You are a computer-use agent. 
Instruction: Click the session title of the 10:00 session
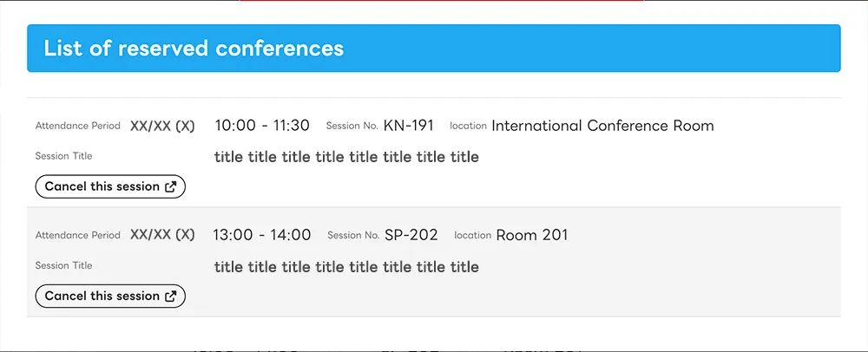click(346, 157)
